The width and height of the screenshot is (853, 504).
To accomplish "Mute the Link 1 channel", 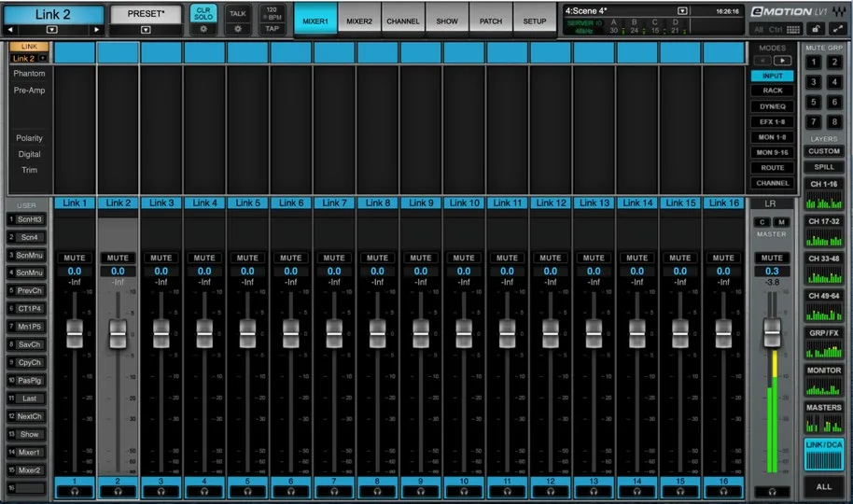I will 75,258.
